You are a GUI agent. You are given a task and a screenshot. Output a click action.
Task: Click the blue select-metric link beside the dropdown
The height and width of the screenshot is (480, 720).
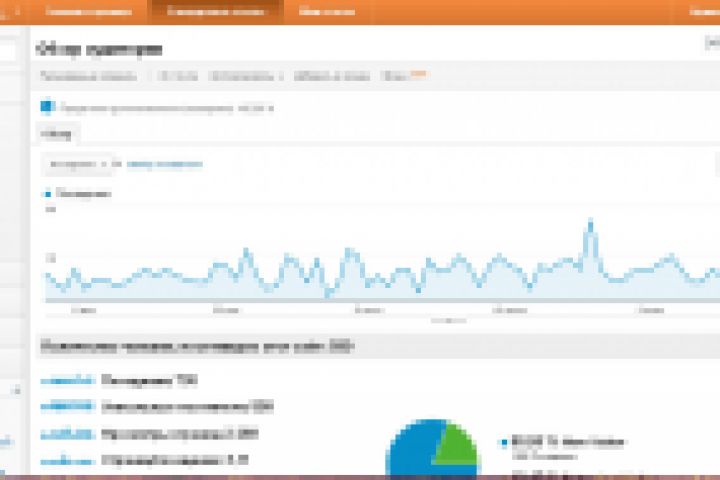tap(165, 164)
